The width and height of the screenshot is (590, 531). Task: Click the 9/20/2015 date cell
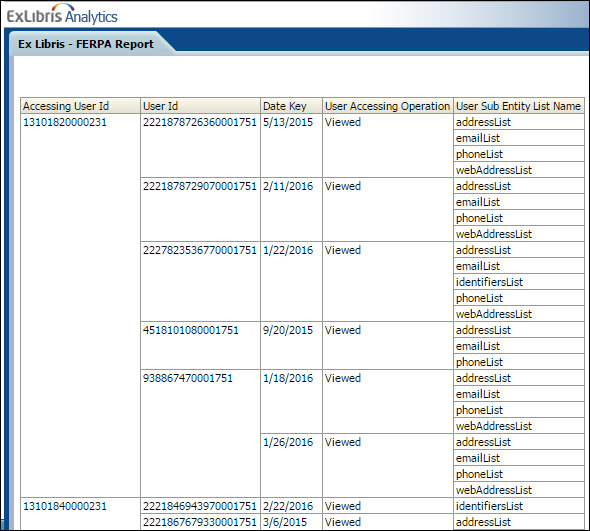pos(292,345)
